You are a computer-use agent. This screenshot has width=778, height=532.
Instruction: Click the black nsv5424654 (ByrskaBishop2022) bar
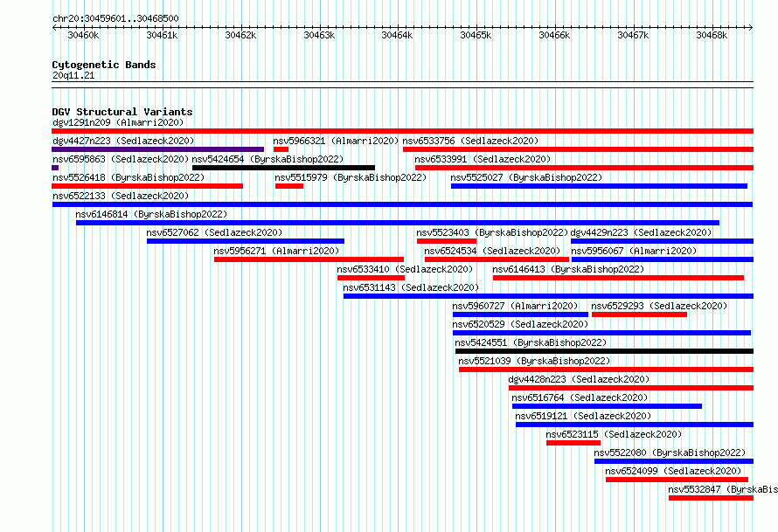(283, 168)
